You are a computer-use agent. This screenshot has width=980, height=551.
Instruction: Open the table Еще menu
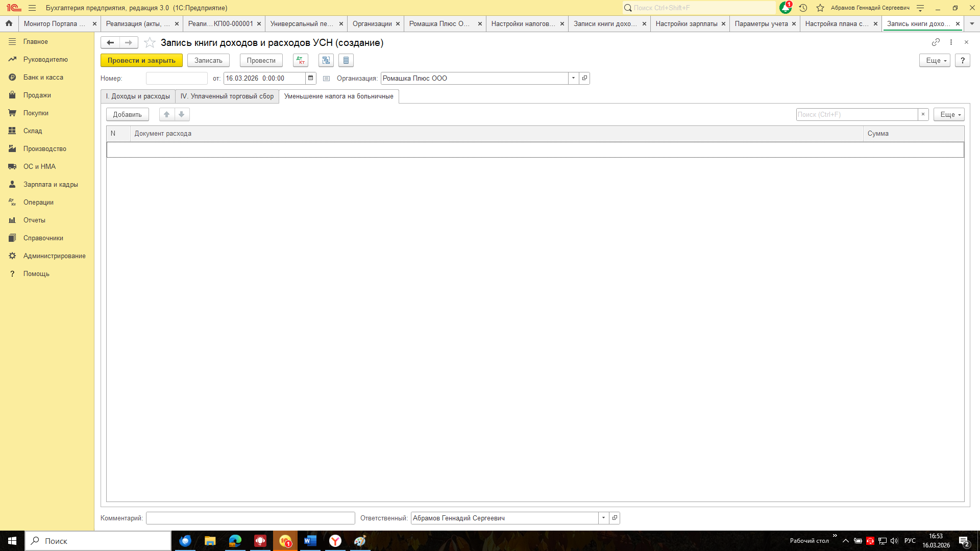pos(948,114)
